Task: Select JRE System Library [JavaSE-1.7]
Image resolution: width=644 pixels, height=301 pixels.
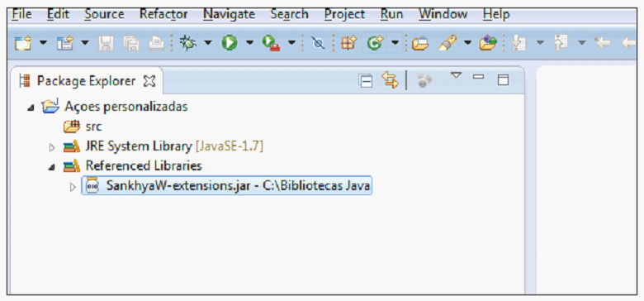Action: (174, 146)
